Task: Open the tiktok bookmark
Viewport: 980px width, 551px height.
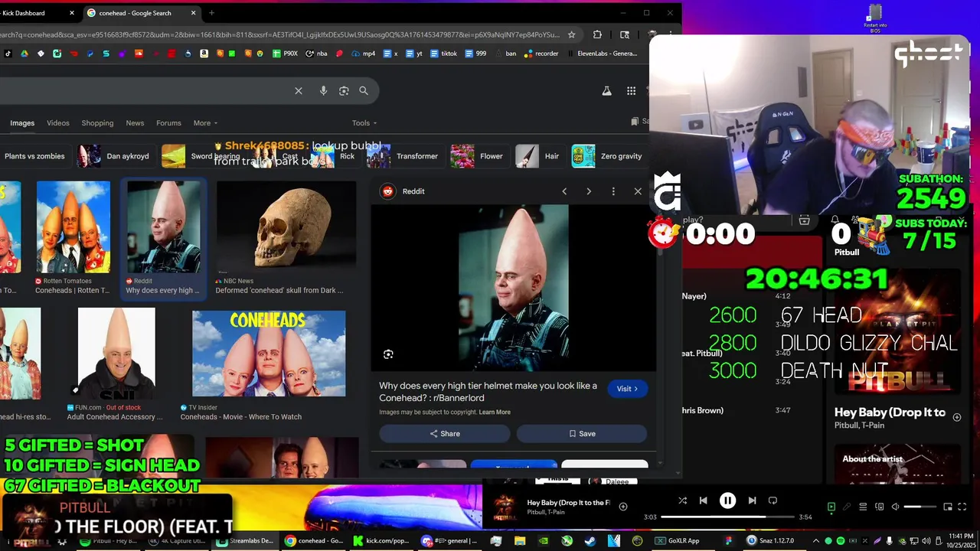Action: 443,54
